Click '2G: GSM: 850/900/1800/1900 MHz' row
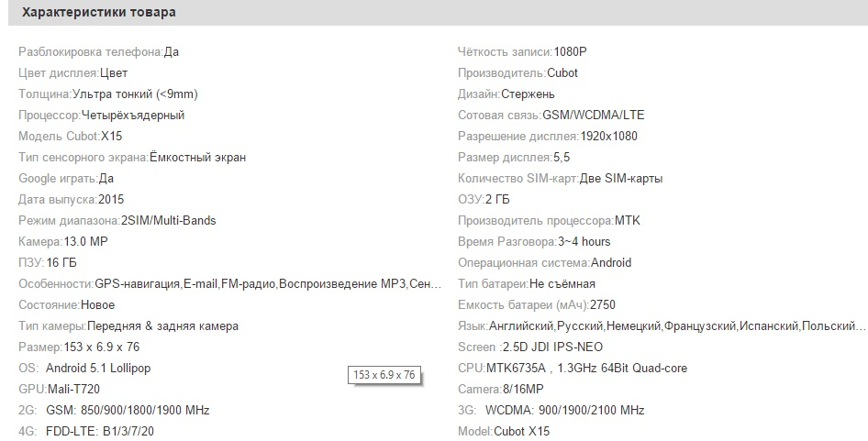 pyautogui.click(x=114, y=410)
